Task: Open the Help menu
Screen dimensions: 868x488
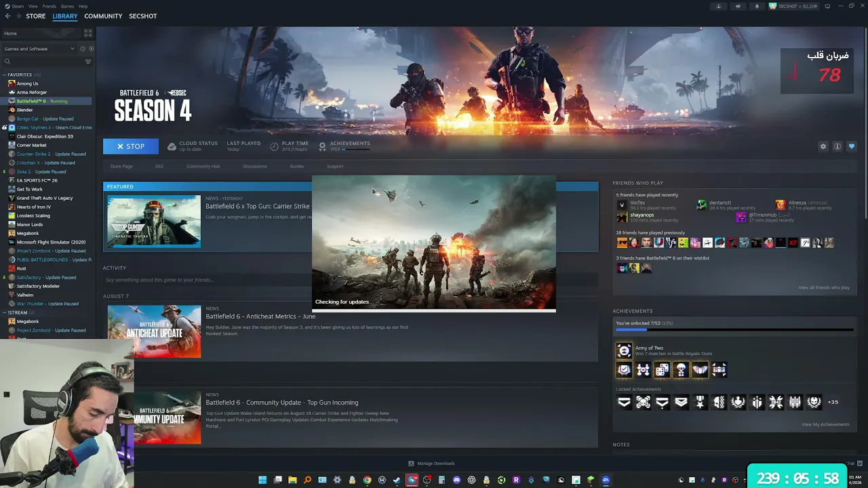Action: [83, 6]
